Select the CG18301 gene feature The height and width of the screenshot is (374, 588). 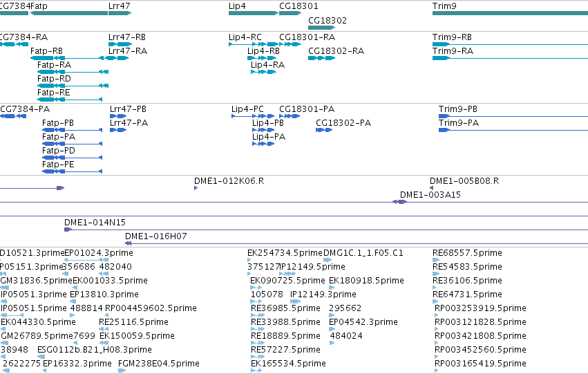click(290, 13)
